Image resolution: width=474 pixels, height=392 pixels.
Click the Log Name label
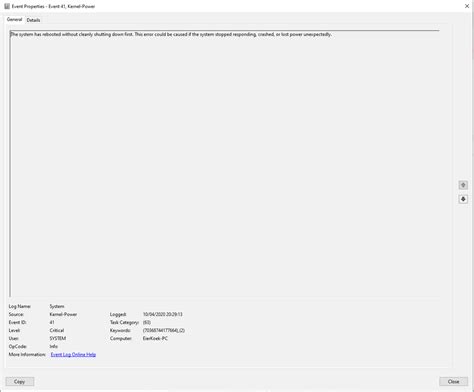(20, 306)
